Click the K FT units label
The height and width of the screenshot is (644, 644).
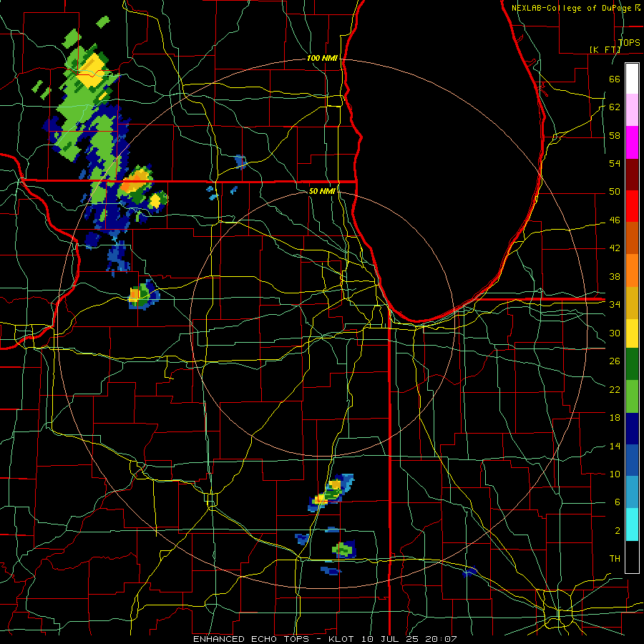click(x=605, y=49)
